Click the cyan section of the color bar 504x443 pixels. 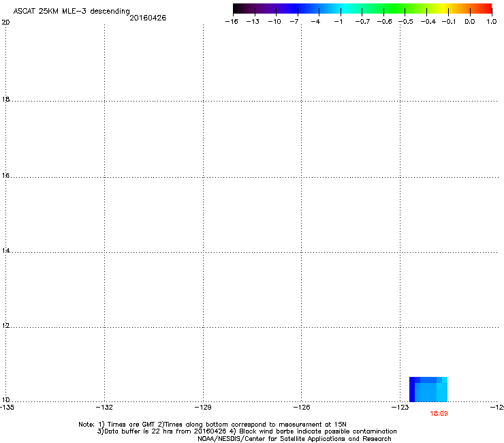click(x=345, y=9)
